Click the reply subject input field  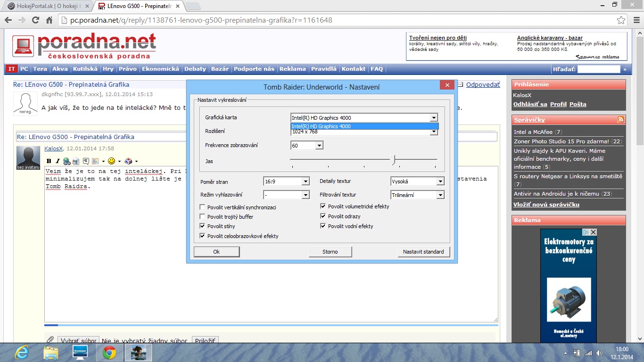click(x=256, y=137)
